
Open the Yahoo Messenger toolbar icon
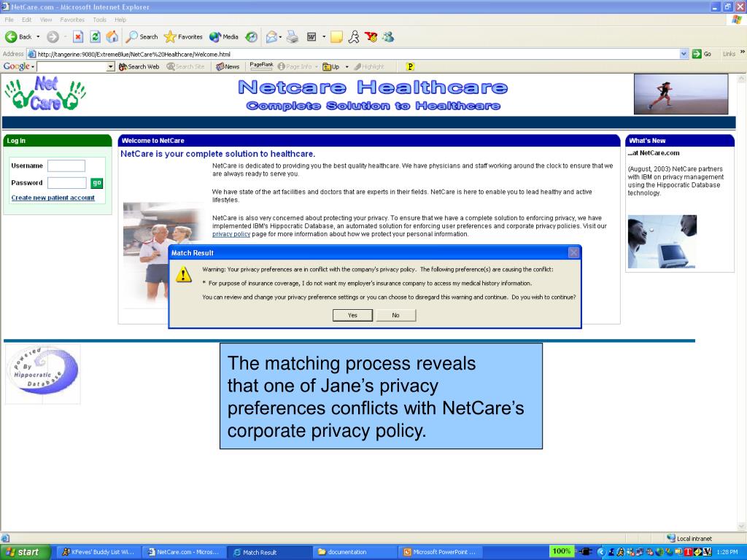[371, 36]
